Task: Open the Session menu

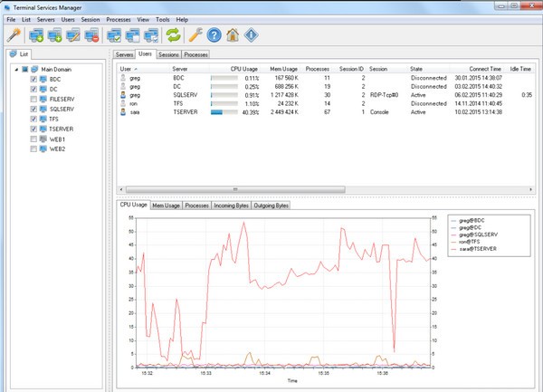Action: [x=90, y=20]
